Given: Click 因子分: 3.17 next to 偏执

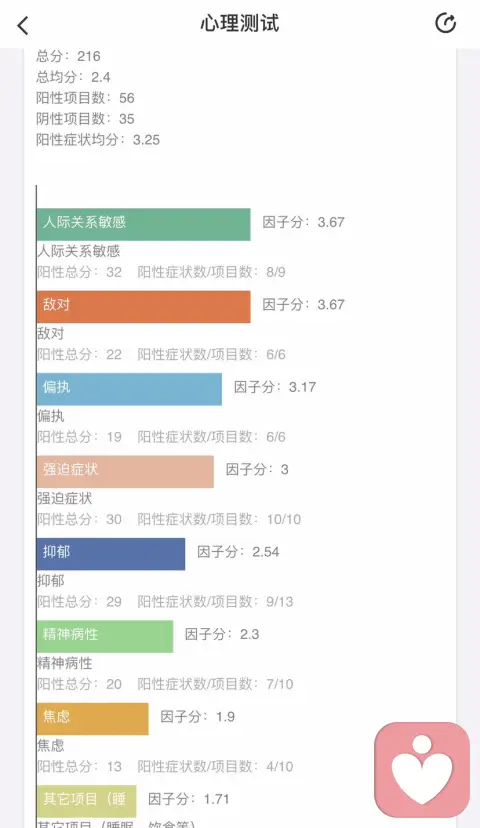Looking at the screenshot, I should [x=275, y=387].
